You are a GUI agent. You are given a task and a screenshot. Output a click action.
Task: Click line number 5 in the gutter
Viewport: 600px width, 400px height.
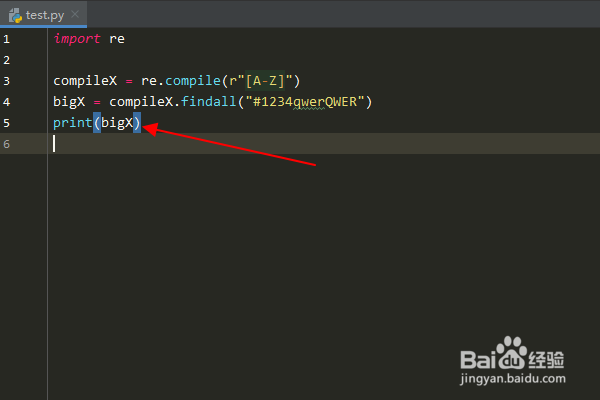point(7,123)
